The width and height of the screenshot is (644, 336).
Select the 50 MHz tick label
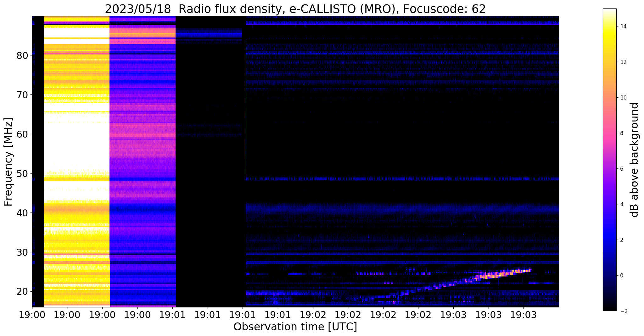tap(22, 174)
